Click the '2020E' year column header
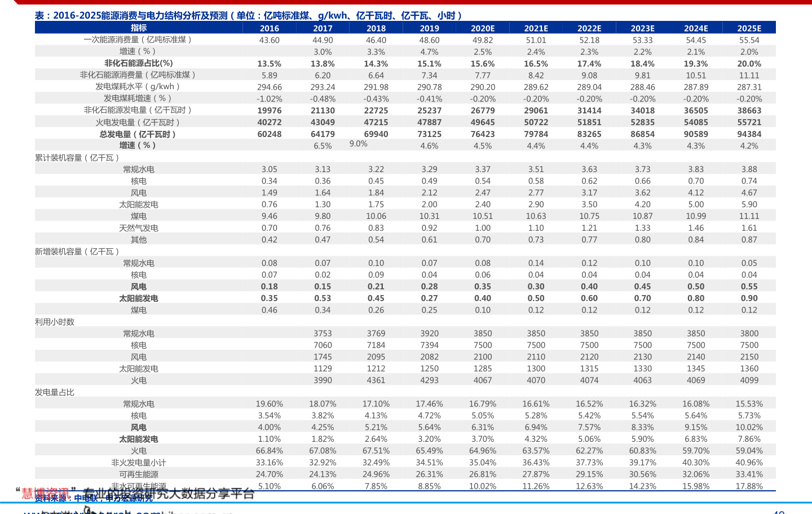This screenshot has width=812, height=514. (483, 28)
